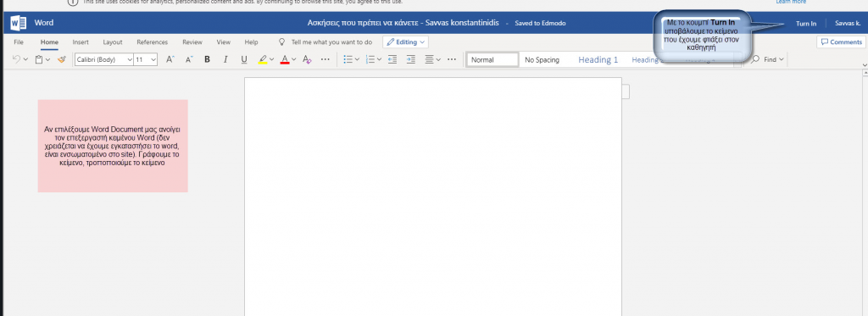Toggle underline formatting
This screenshot has height=316, width=868.
click(x=244, y=59)
